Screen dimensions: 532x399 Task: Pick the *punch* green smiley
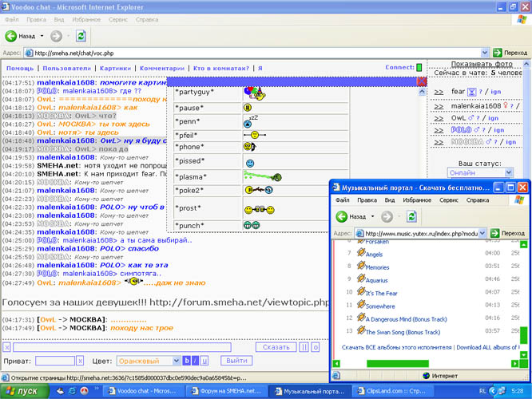252,225
